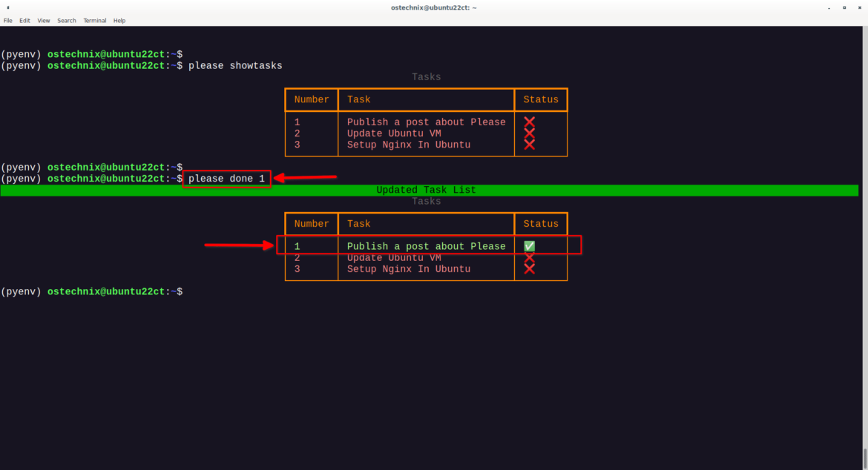Click the red X status for task 2 in updated table
The height and width of the screenshot is (470, 868).
[x=529, y=258]
